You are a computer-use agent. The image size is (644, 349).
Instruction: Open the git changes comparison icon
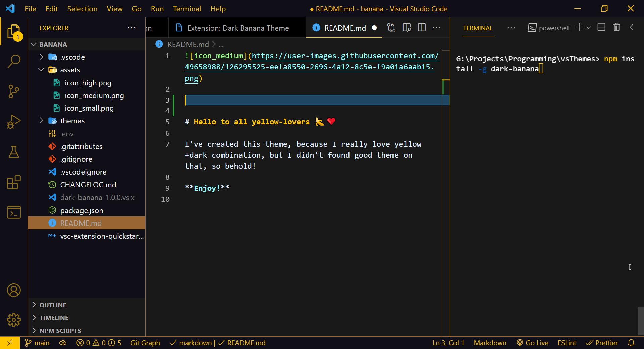(391, 28)
